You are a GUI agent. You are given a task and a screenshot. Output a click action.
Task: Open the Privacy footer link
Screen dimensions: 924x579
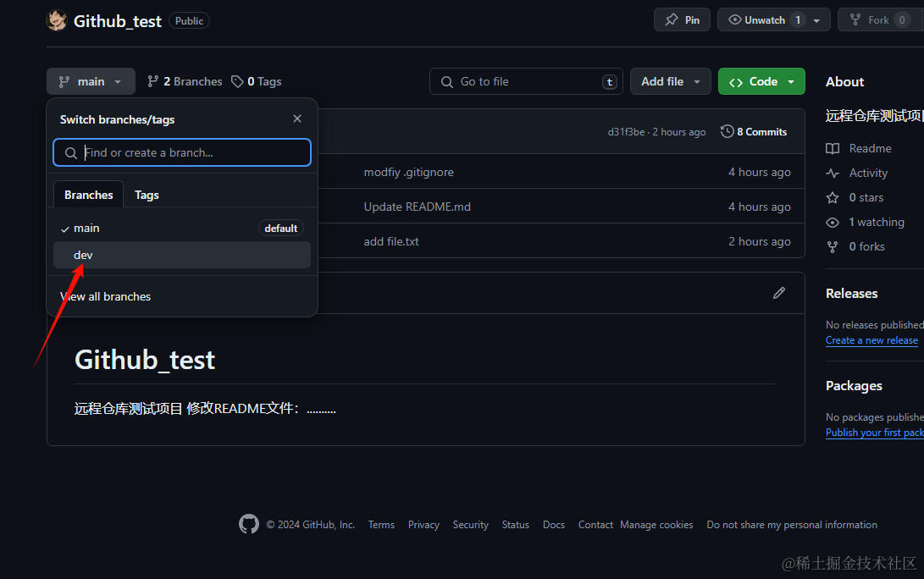point(423,525)
